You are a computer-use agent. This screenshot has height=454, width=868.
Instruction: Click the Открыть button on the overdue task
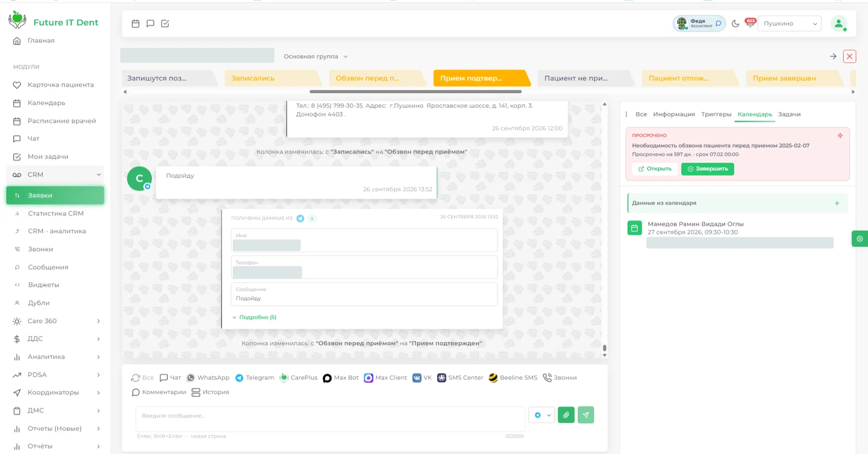coord(655,169)
